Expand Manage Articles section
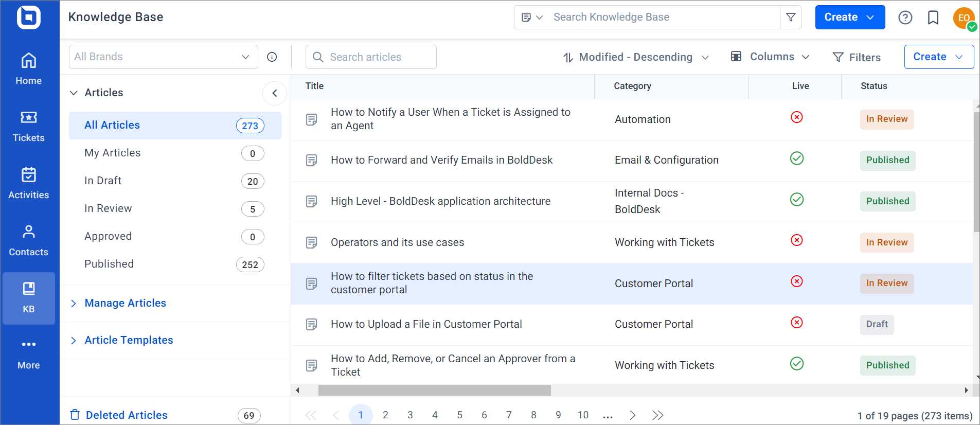This screenshot has height=425, width=980. 74,304
